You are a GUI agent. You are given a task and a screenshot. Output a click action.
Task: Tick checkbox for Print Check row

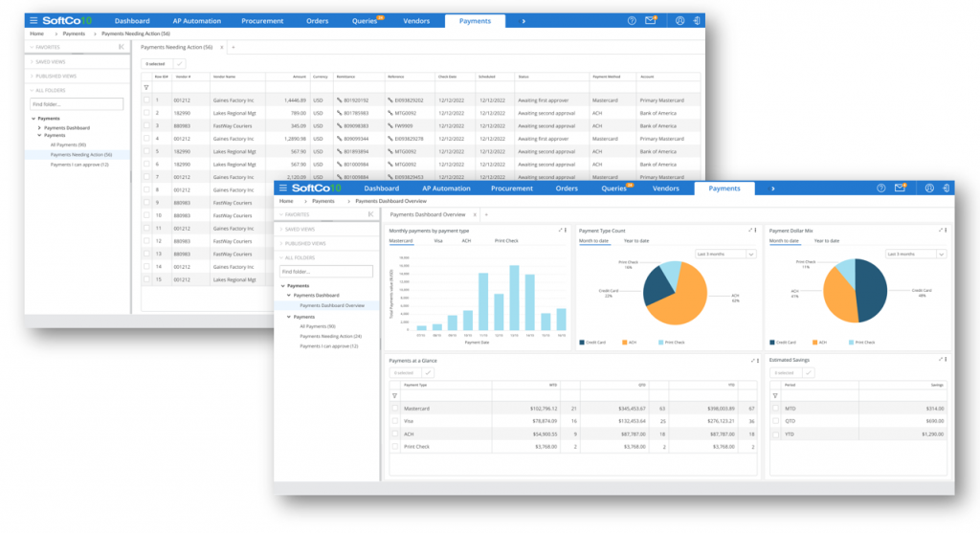395,447
